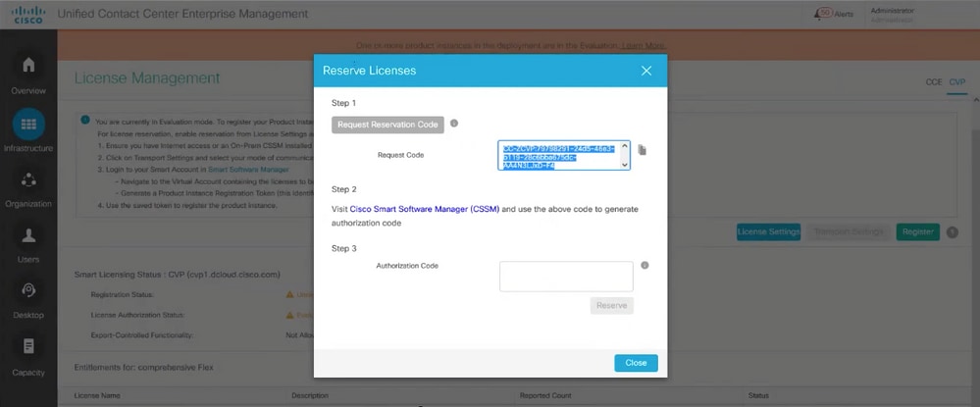This screenshot has width=980, height=407.
Task: Click the Request Reservation Code button
Action: pyautogui.click(x=387, y=125)
